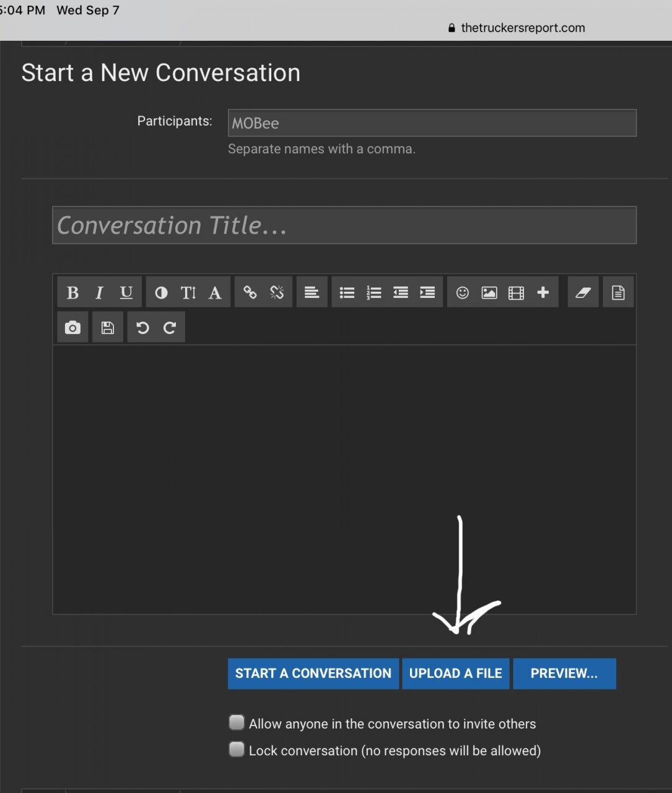Click the insert image icon
This screenshot has width=672, height=793.
point(489,292)
